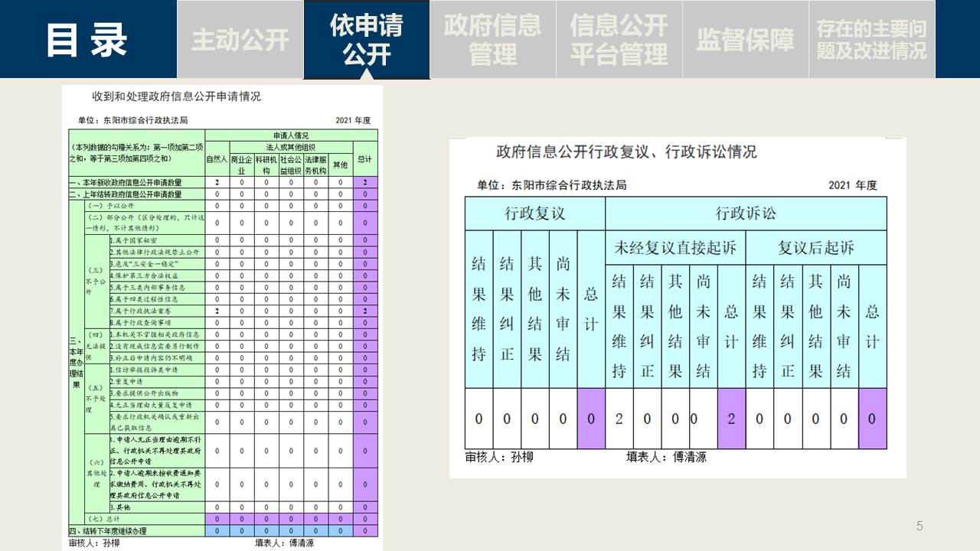Open the 信息公开平台管理 tab
Screen dimensions: 980x551
(x=619, y=40)
